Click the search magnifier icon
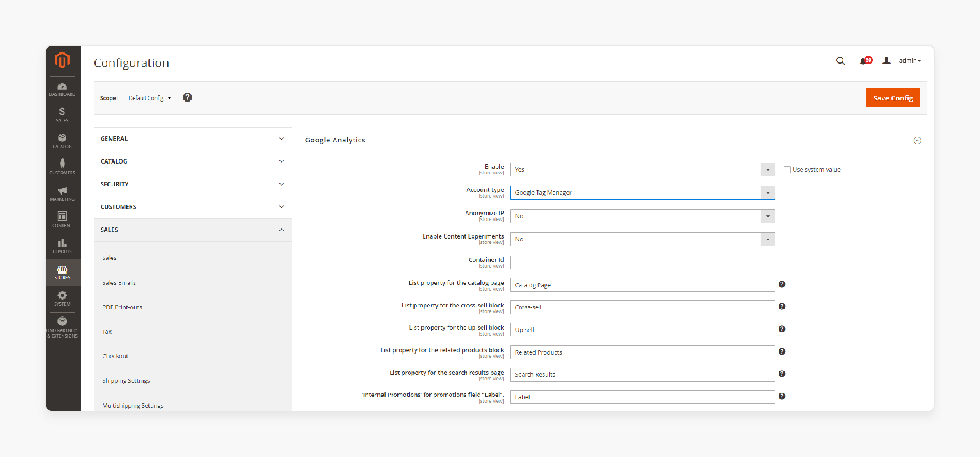 [x=841, y=61]
